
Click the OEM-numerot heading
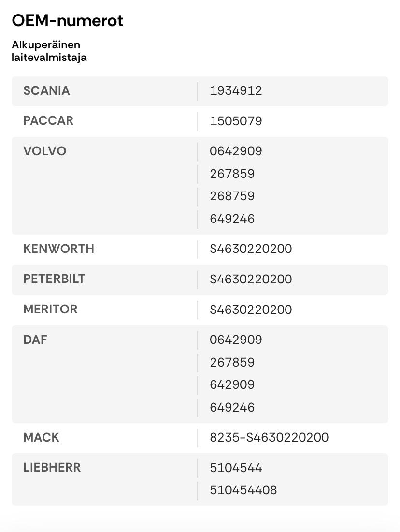pyautogui.click(x=67, y=21)
